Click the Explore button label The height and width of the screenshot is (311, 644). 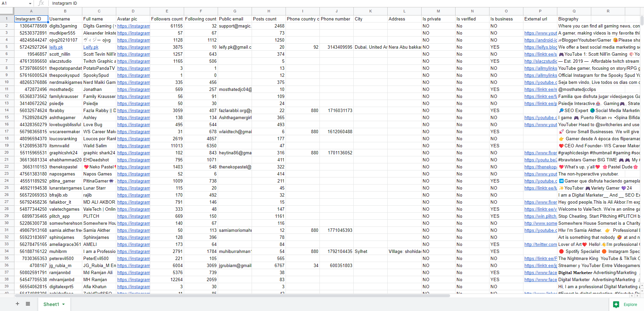630,305
